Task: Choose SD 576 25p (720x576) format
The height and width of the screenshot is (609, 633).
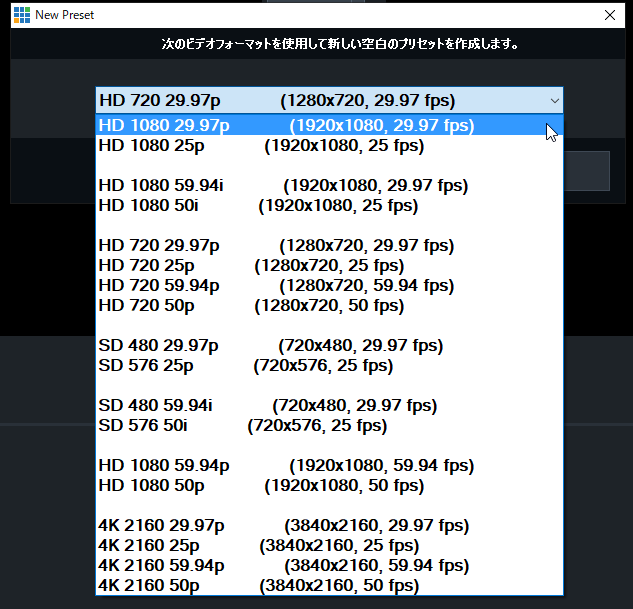Action: (329, 366)
